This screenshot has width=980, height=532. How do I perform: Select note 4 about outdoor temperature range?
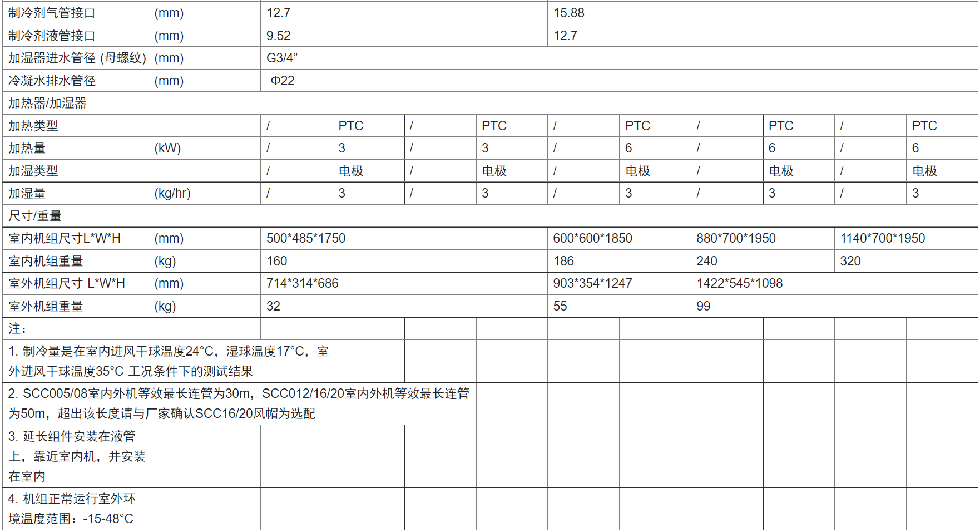click(x=72, y=509)
